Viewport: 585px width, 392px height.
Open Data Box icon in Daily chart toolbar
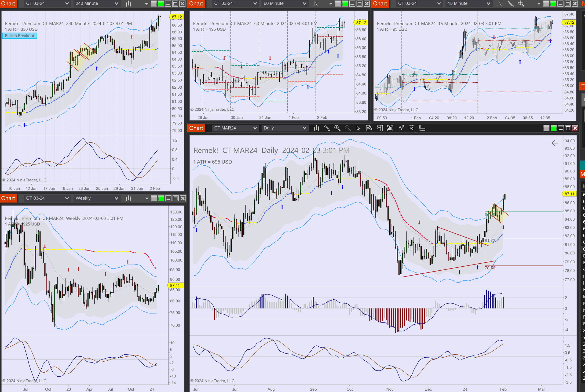369,128
